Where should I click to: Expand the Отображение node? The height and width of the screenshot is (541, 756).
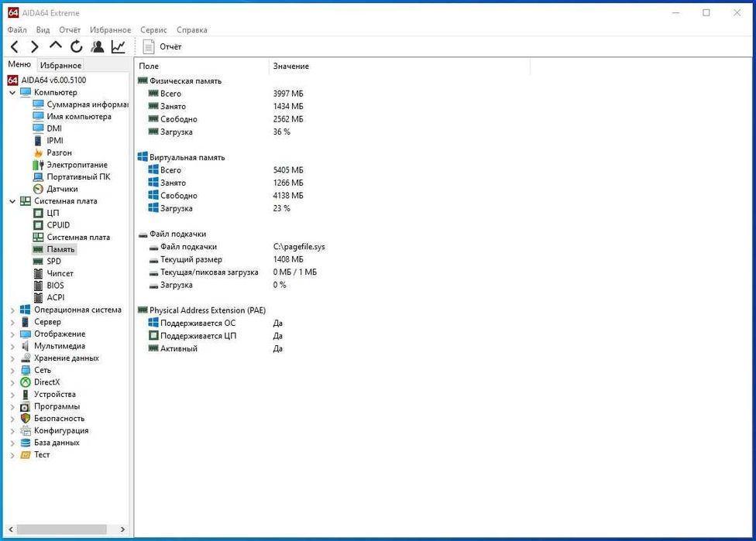[12, 334]
